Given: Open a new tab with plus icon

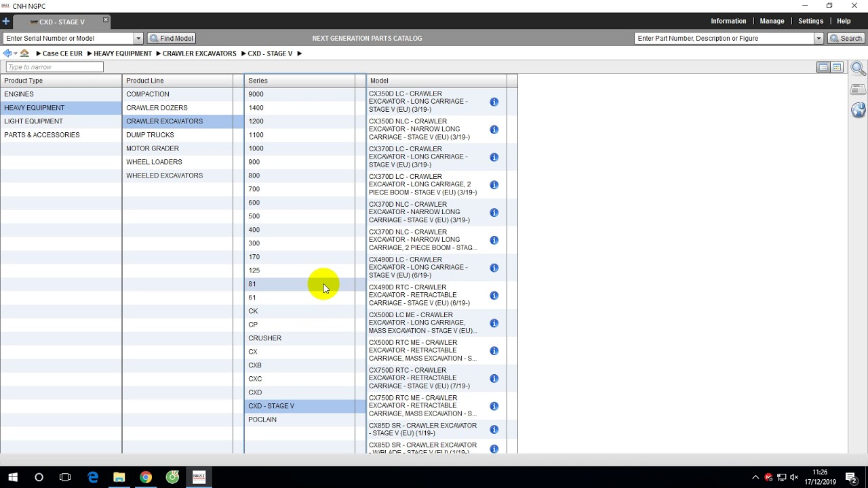Looking at the screenshot, I should pyautogui.click(x=6, y=21).
